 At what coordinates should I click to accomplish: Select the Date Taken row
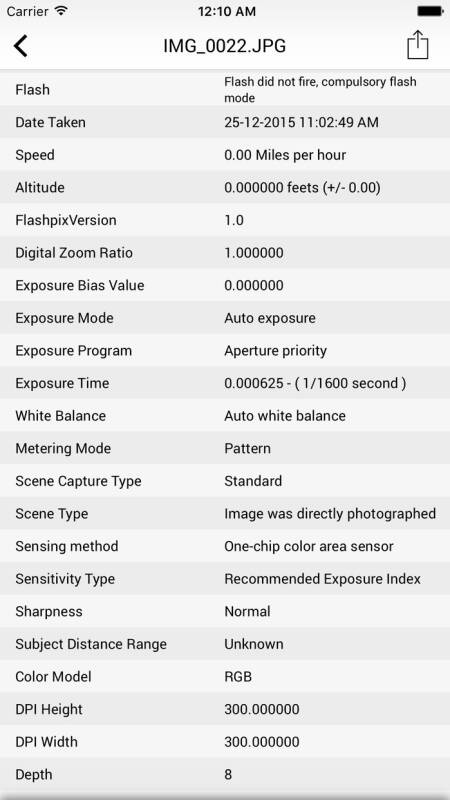tap(225, 122)
